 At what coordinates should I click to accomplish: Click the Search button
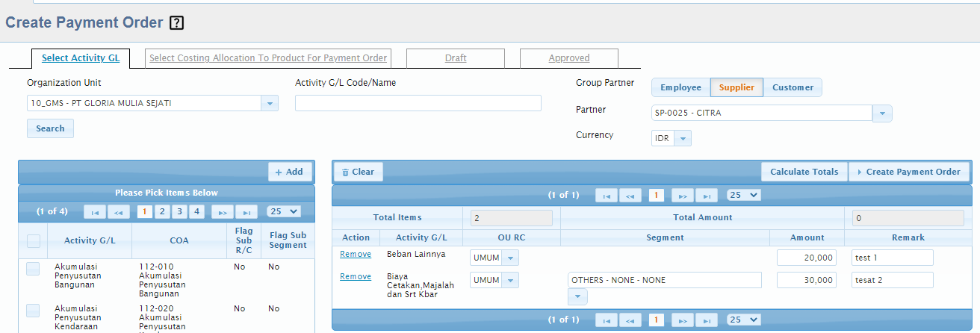(x=50, y=128)
